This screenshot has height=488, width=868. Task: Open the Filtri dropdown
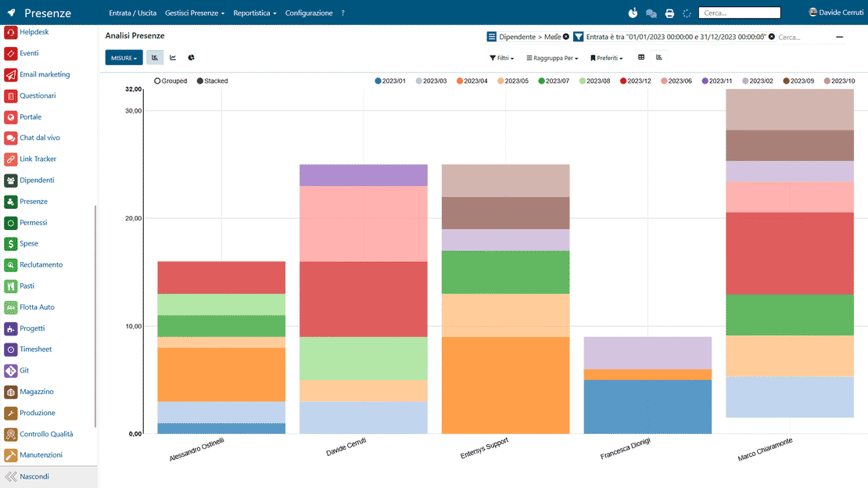click(501, 58)
